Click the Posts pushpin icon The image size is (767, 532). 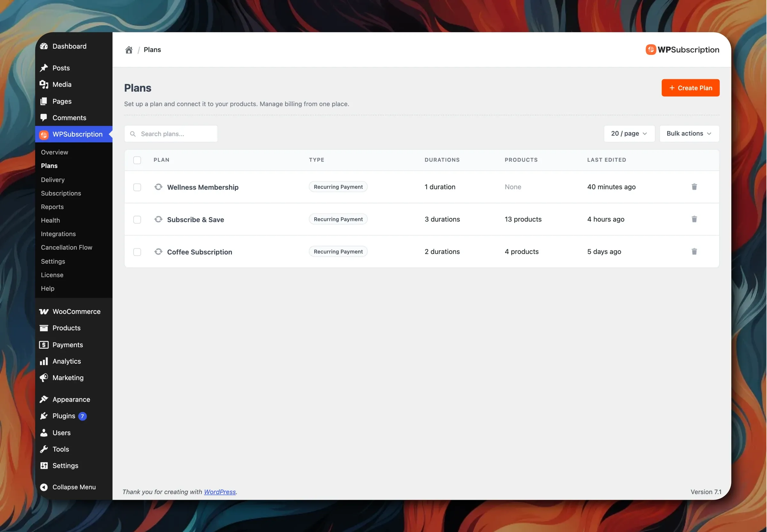click(x=44, y=68)
